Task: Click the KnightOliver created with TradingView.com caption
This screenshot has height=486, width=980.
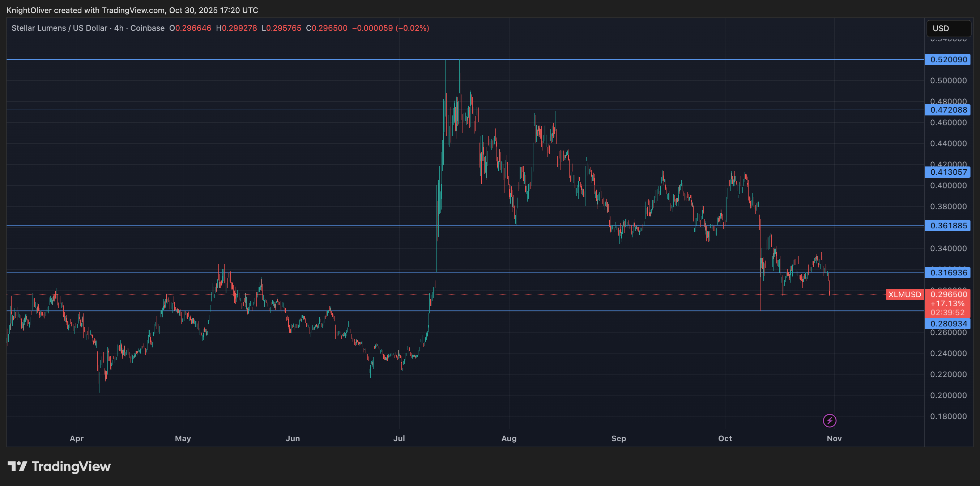Action: [x=132, y=10]
